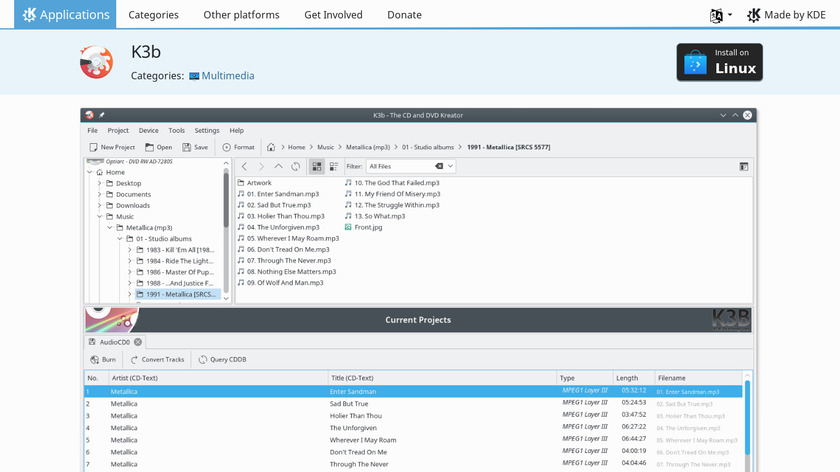The height and width of the screenshot is (472, 840).
Task: Collapse the 01 - Studio albums node
Action: pos(120,239)
